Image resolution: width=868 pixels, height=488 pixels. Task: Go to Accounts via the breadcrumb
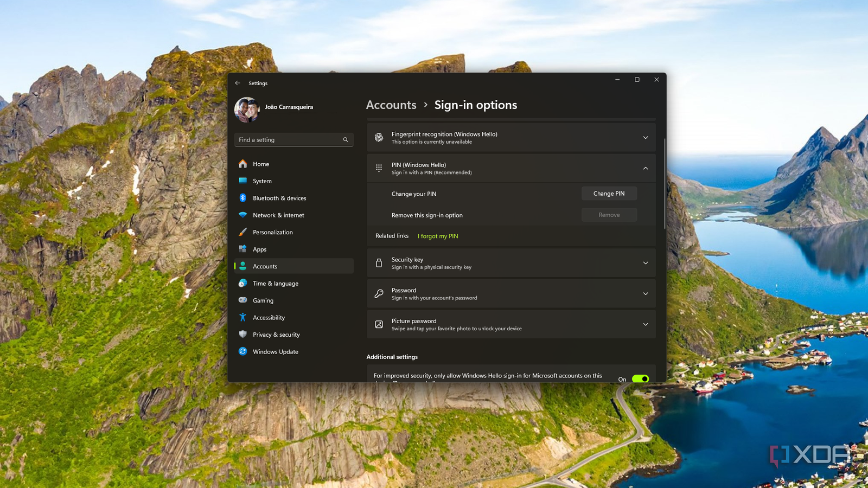tap(391, 105)
